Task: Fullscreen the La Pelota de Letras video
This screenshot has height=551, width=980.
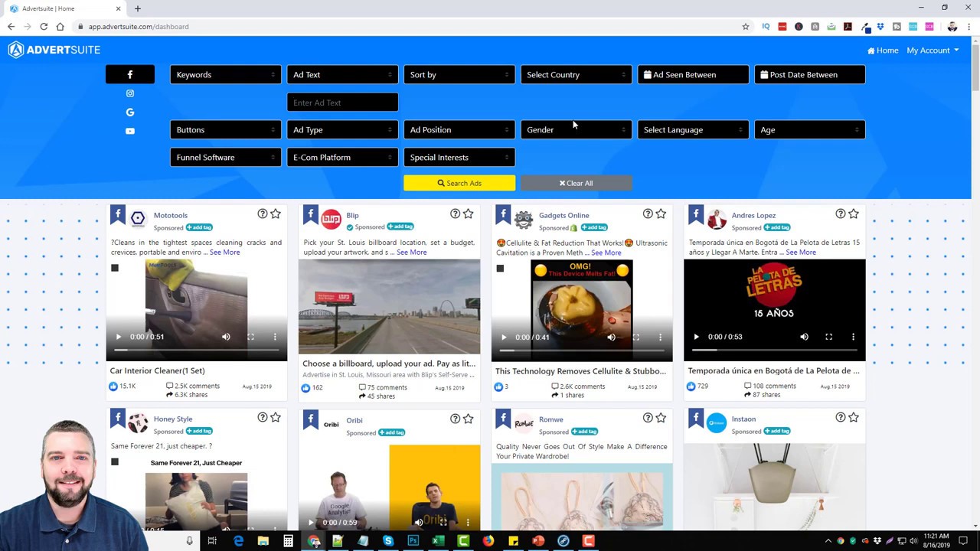Action: [x=828, y=337]
